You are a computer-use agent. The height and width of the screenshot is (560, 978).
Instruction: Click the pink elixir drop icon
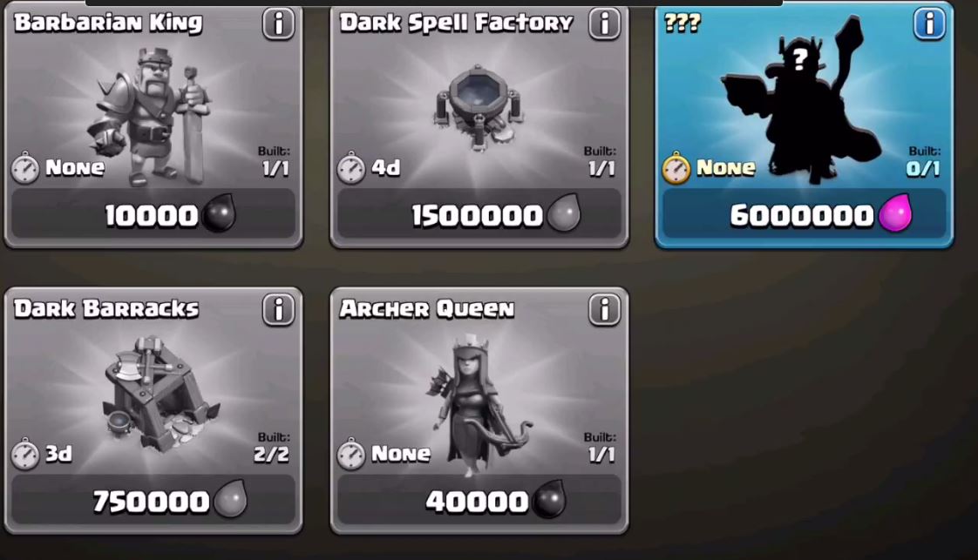895,213
